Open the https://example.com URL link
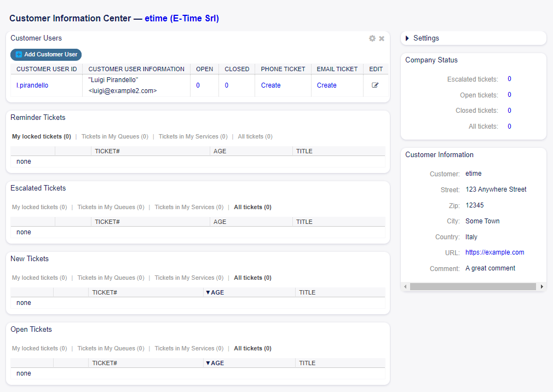This screenshot has width=553, height=392. 494,252
